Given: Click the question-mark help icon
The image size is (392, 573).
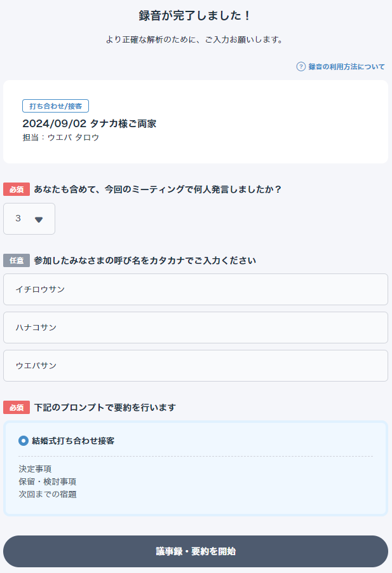Looking at the screenshot, I should pos(301,67).
